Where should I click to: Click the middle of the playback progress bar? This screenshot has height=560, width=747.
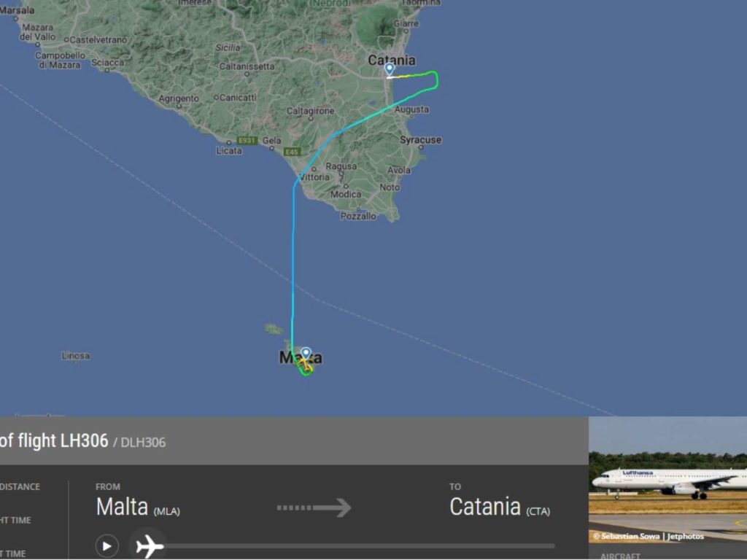[x=360, y=545]
